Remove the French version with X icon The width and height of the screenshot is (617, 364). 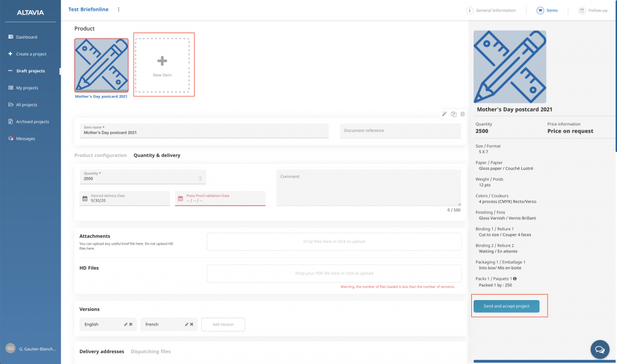192,324
